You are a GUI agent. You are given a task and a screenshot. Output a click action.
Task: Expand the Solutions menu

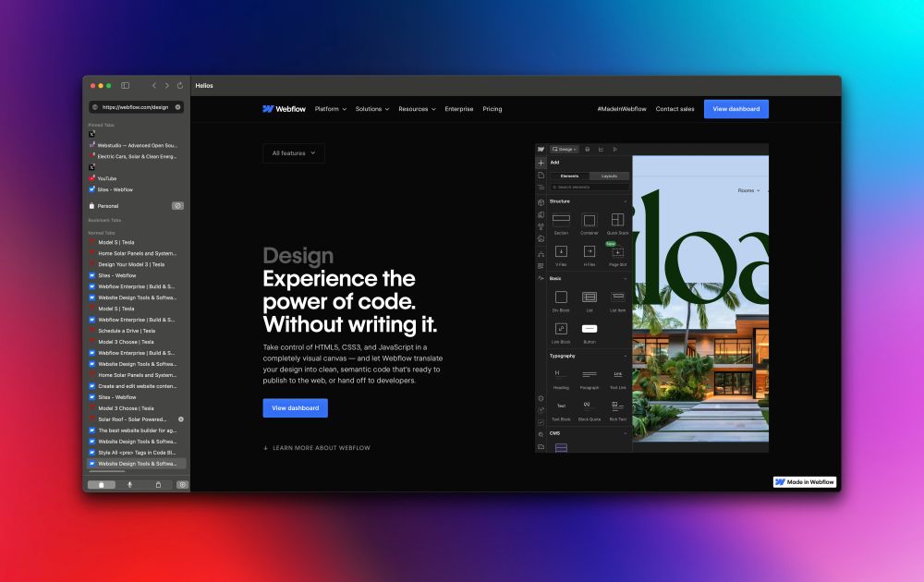(x=372, y=109)
